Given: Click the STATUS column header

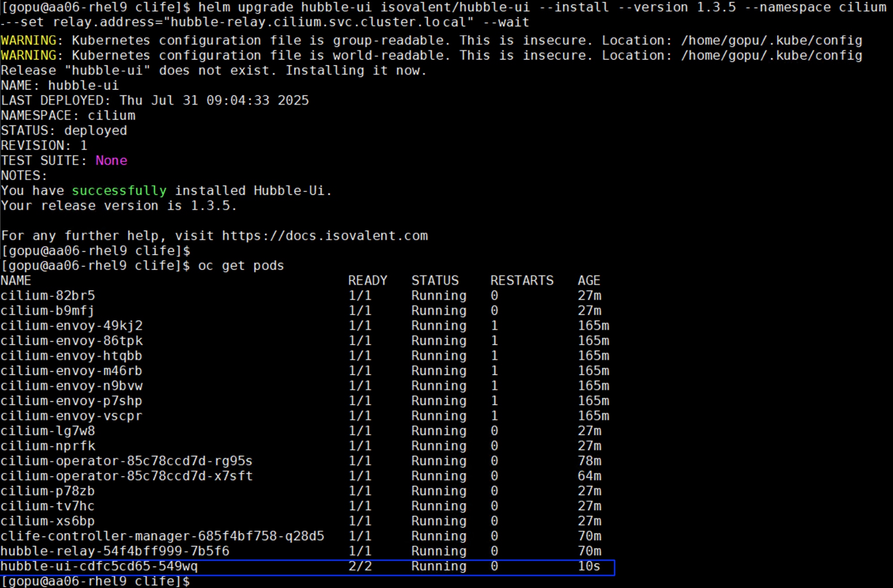Looking at the screenshot, I should pyautogui.click(x=435, y=281).
